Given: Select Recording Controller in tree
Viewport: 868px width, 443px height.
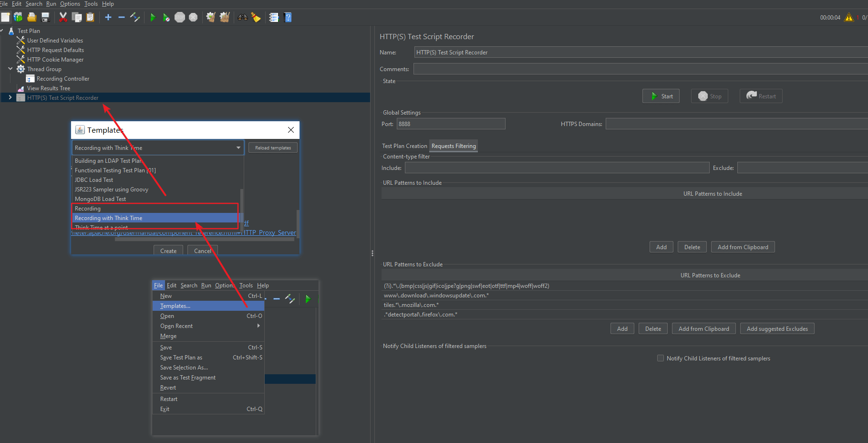Looking at the screenshot, I should [63, 79].
